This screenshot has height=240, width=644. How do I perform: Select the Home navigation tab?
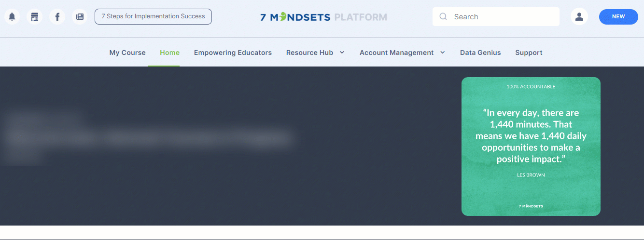click(x=169, y=53)
